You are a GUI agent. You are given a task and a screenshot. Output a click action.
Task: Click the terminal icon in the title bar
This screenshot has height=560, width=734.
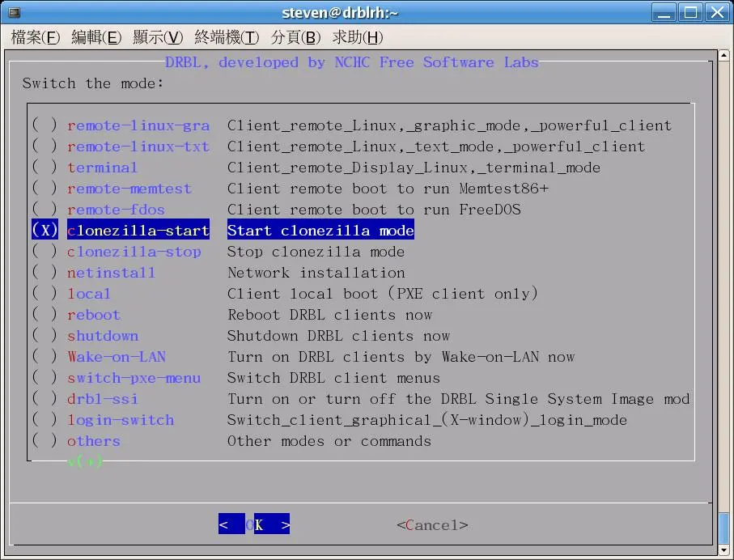point(13,12)
